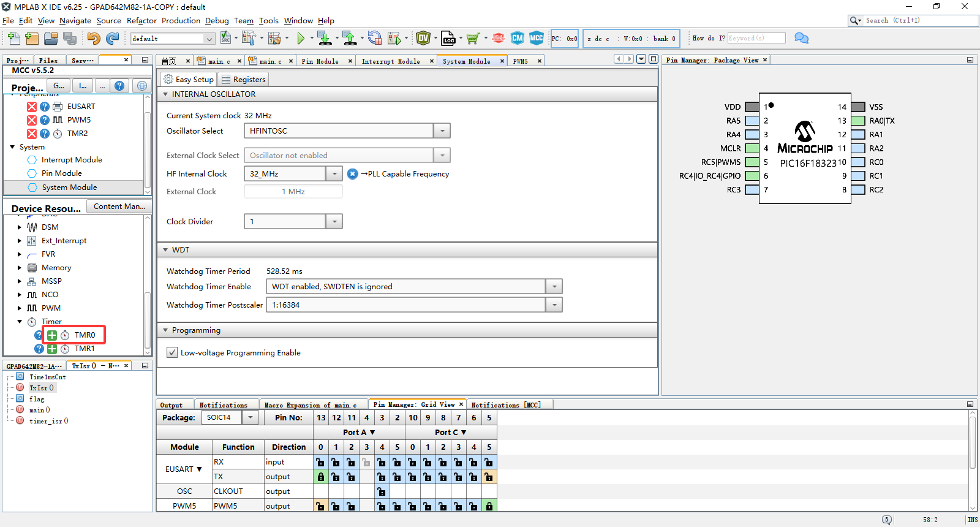Launch the MCC toolbar icon
980x527 pixels.
click(537, 38)
